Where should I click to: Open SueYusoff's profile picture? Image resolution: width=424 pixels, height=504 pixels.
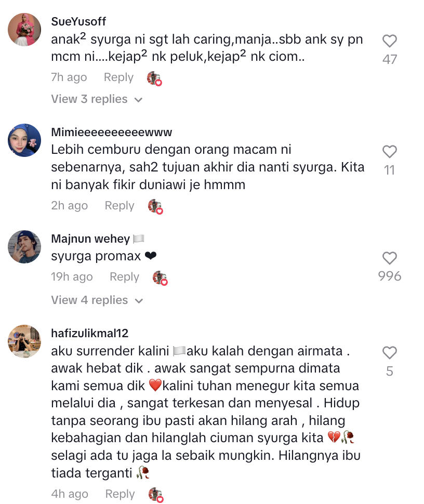click(24, 30)
